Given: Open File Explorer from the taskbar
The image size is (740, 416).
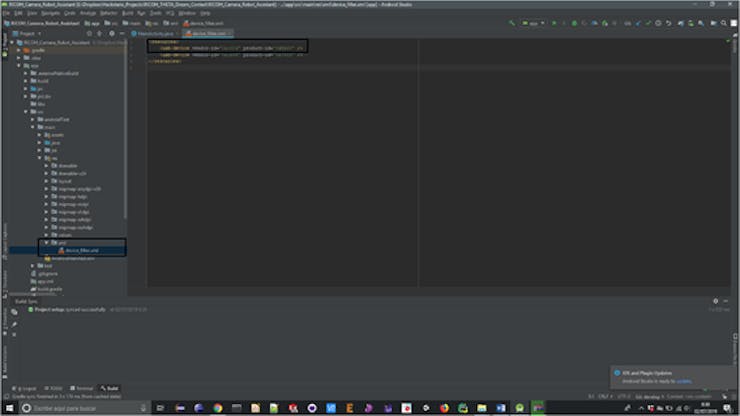Looking at the screenshot, I should pyautogui.click(x=482, y=408).
